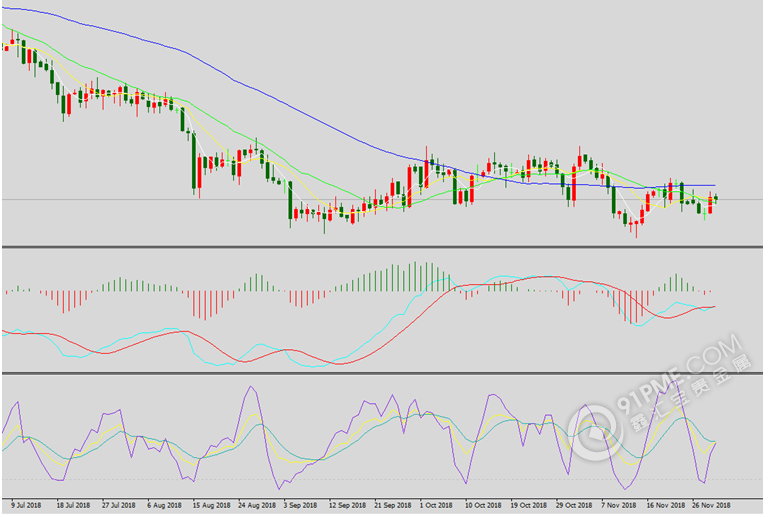
Task: Click the 7 Nov 2018 date label
Action: point(618,505)
